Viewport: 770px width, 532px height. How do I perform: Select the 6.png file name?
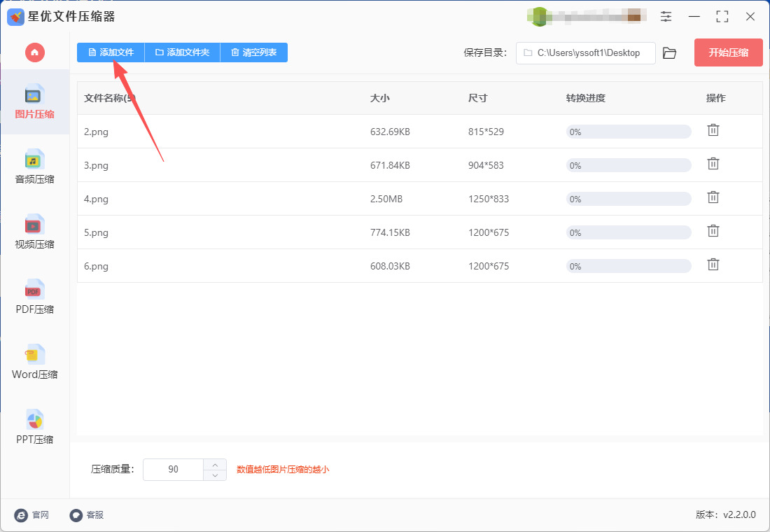click(x=97, y=266)
